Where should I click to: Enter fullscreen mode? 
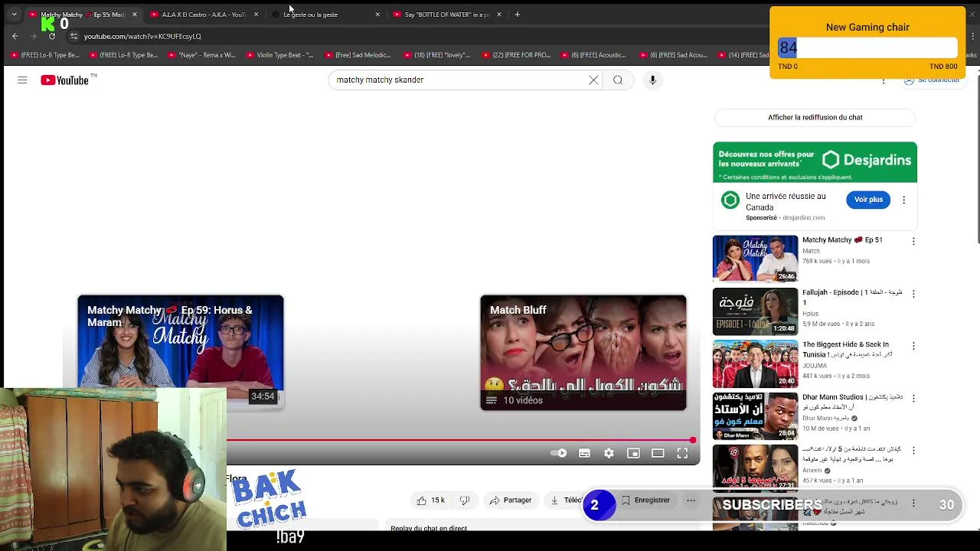[682, 453]
